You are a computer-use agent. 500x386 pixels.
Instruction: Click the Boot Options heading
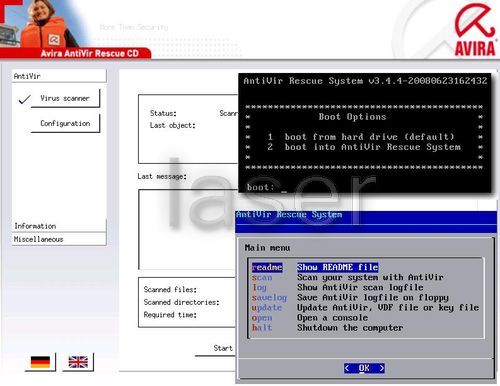[352, 117]
